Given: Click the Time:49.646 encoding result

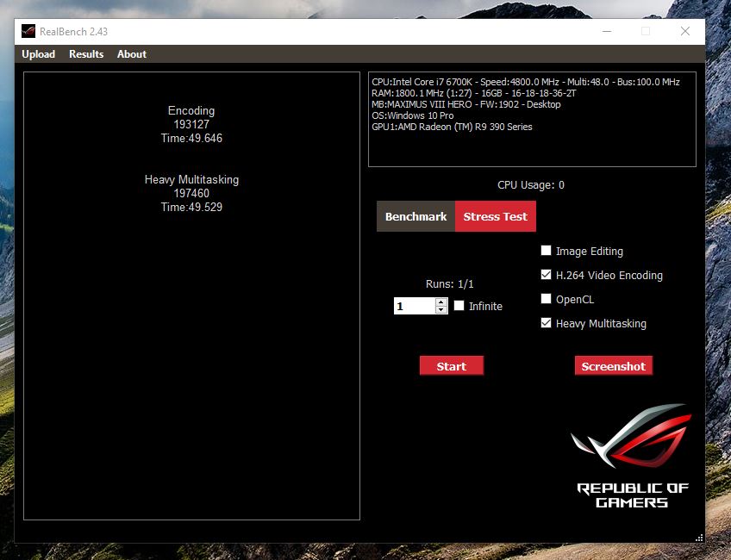Looking at the screenshot, I should click(191, 139).
